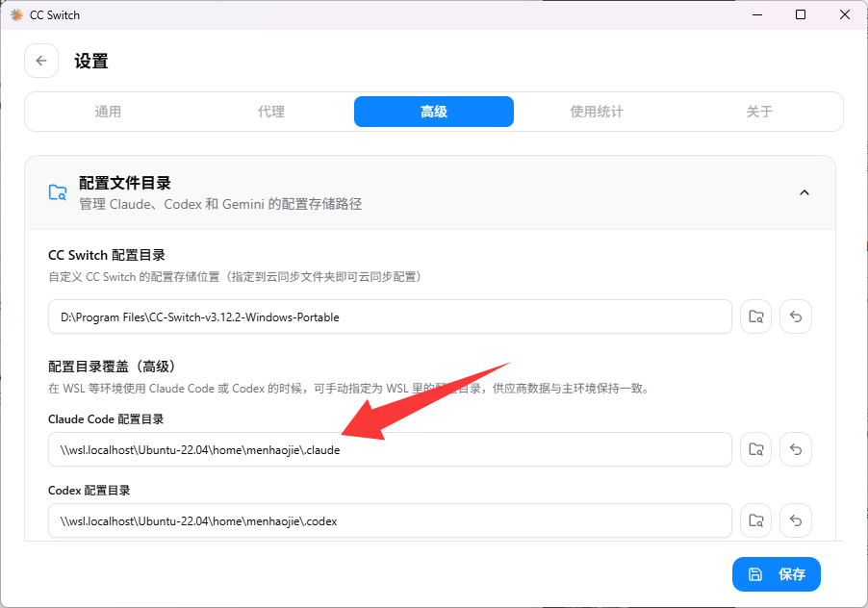Click the Claude Code 配置目录 label

click(x=106, y=419)
